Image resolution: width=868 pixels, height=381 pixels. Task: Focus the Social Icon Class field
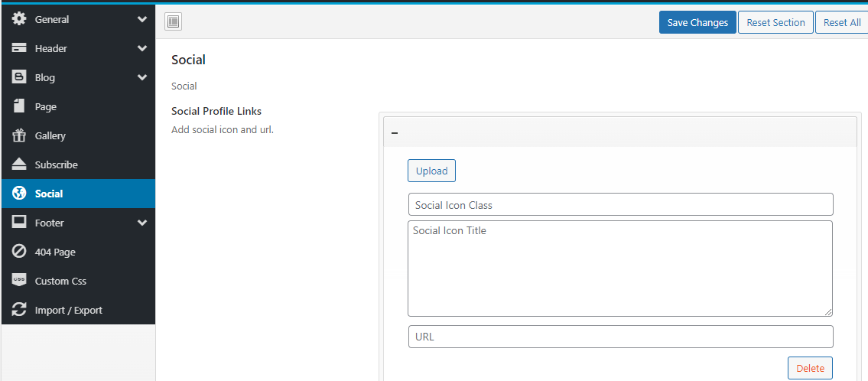coord(620,204)
